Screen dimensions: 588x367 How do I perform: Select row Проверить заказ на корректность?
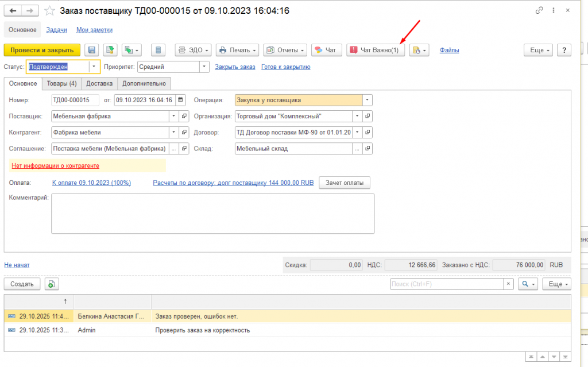[288, 330]
